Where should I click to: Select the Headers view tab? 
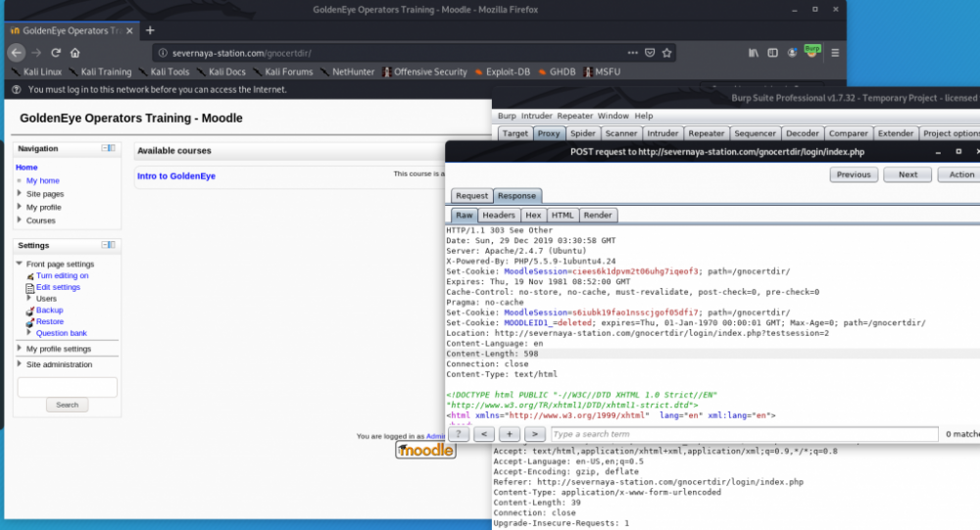pos(499,215)
